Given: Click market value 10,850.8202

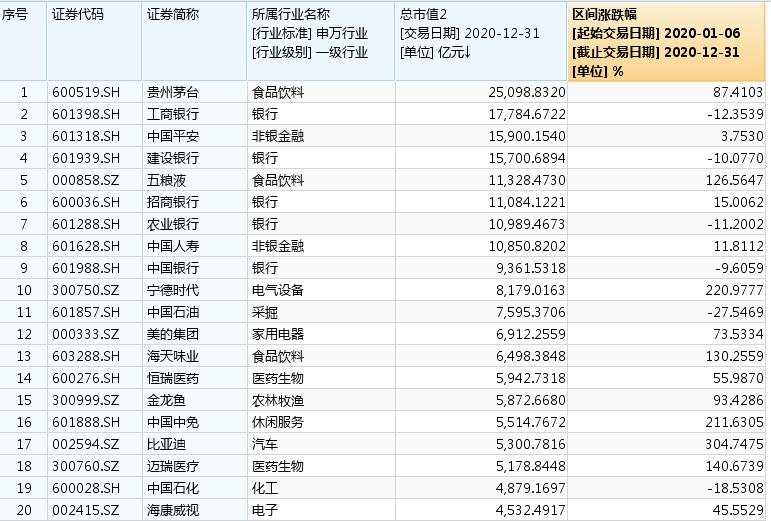Looking at the screenshot, I should [x=527, y=246].
